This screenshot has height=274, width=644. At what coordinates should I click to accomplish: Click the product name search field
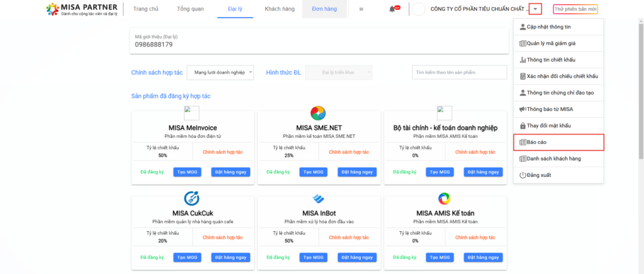coord(460,72)
